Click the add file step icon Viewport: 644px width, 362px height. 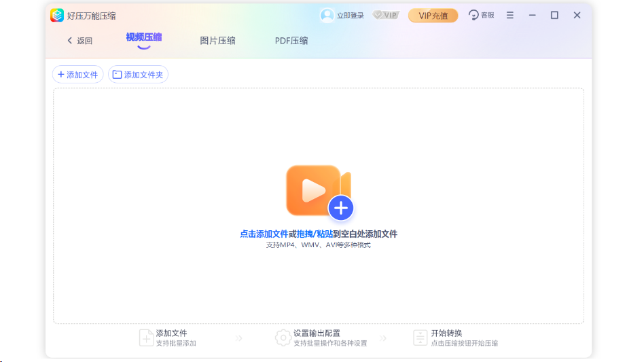146,338
